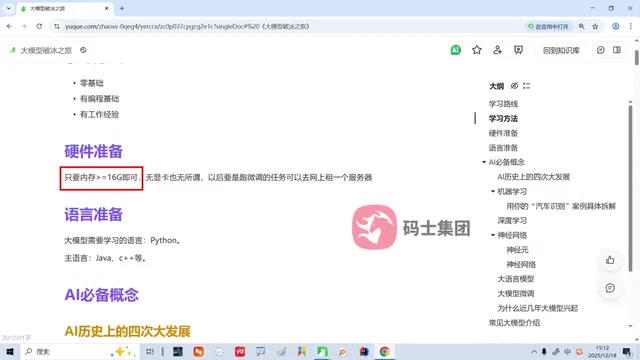Click the red yd taskbar app icon
640x360 pixels.
[240, 351]
